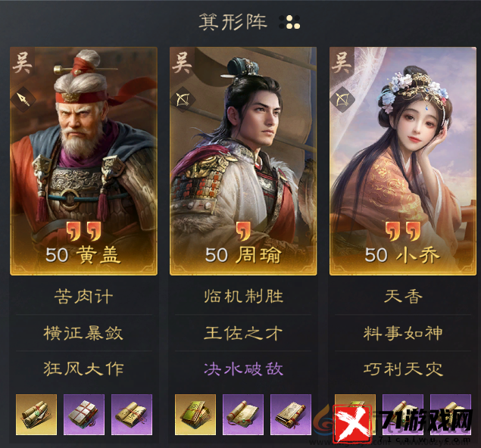The image size is (481, 448).
Task: Open 周瑜's middle purple scroll item
Action: click(243, 415)
